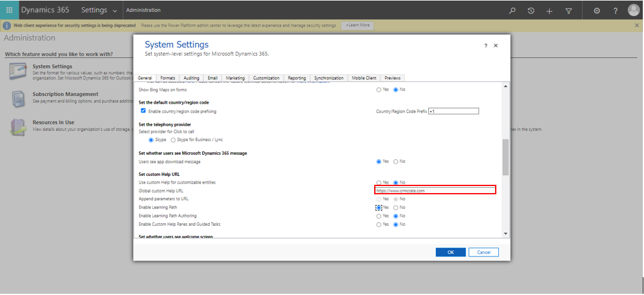Close the System Settings dialog

click(496, 46)
